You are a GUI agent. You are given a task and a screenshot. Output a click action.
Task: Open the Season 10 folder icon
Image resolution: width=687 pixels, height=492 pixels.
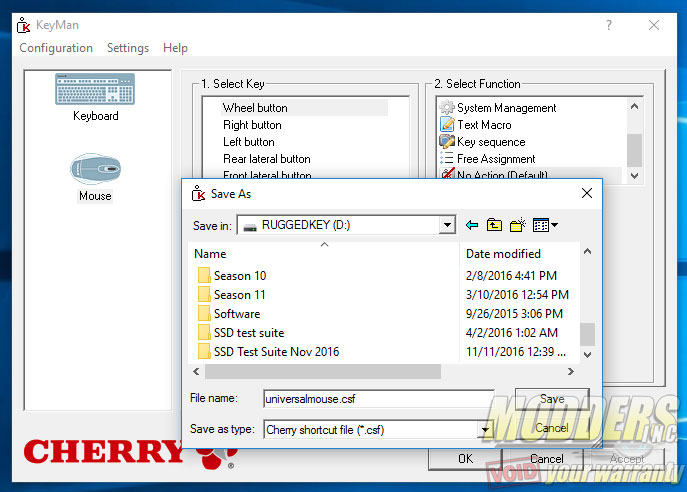click(204, 276)
